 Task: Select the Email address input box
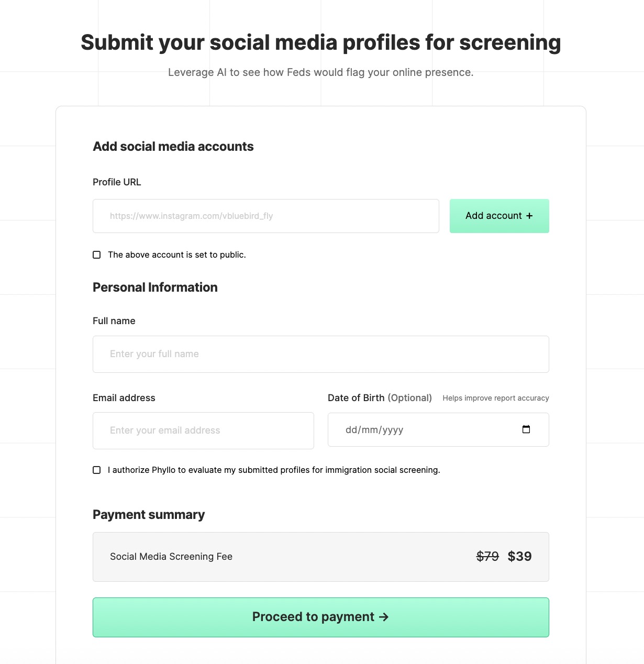click(x=203, y=430)
